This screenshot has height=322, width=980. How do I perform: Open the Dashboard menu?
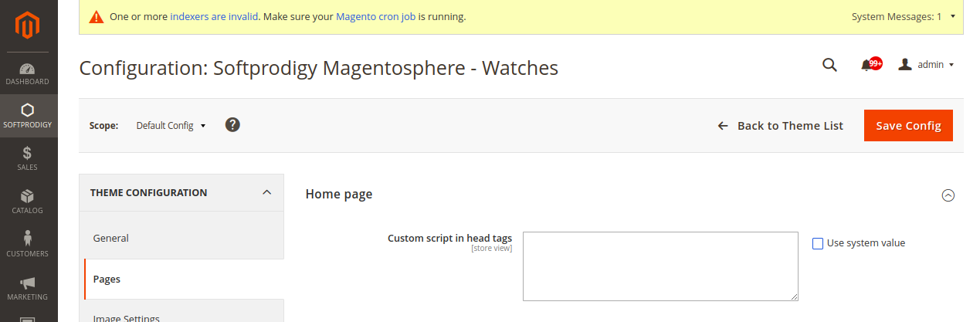(29, 73)
